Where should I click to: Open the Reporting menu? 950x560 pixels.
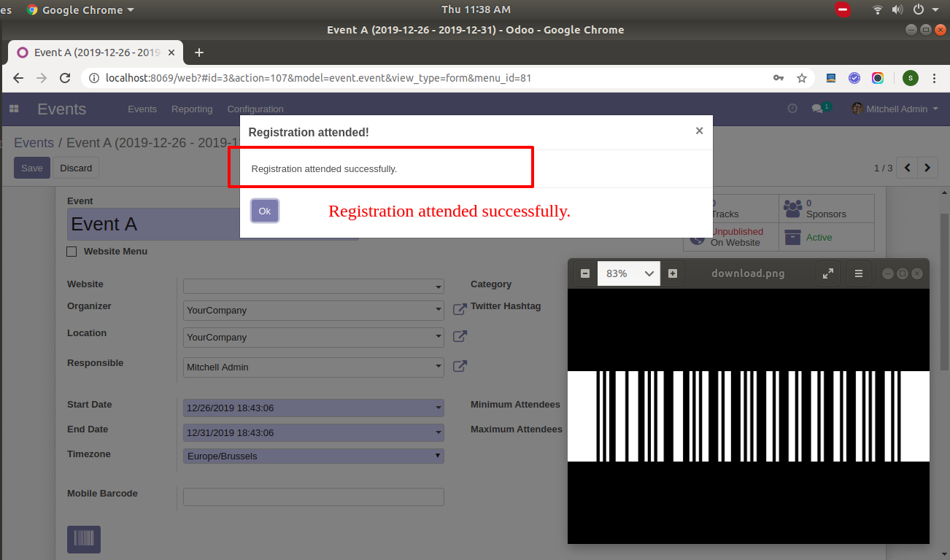pyautogui.click(x=192, y=109)
